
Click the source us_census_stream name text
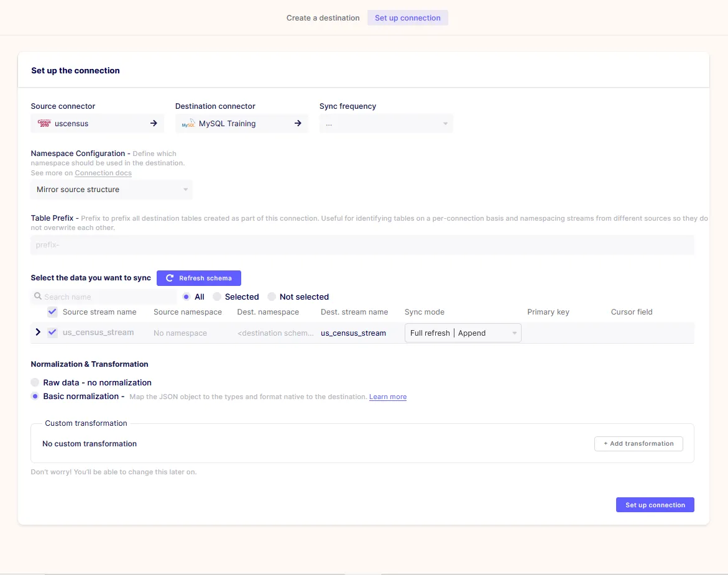click(x=98, y=333)
